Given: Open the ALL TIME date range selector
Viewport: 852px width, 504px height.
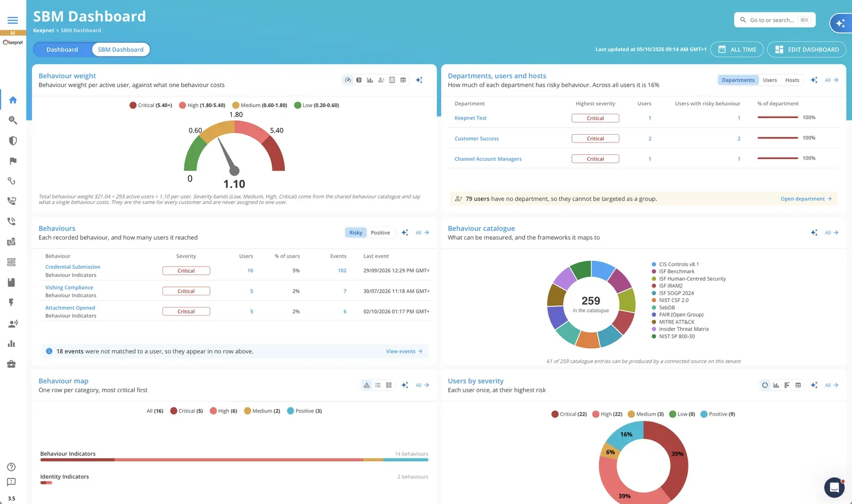Looking at the screenshot, I should tap(737, 49).
